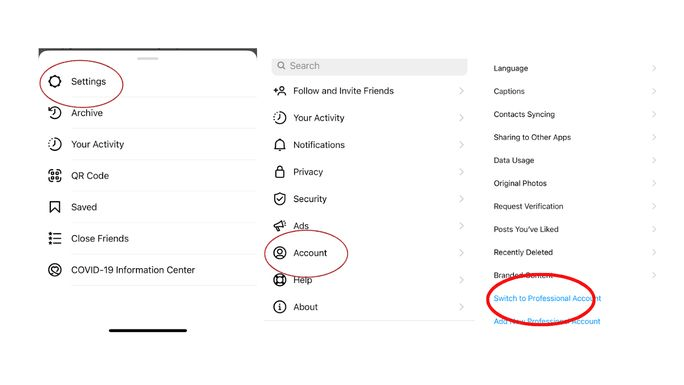Expand the Language row chevron
This screenshot has width=684, height=385.
tap(654, 68)
